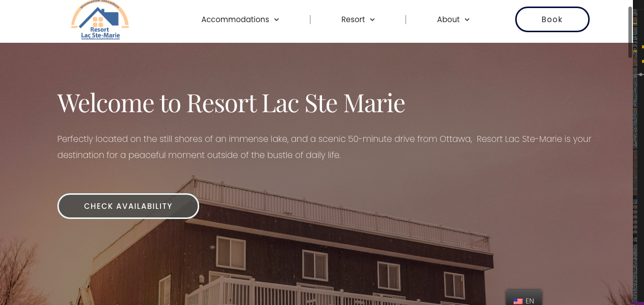Click the separator between Resort and About
644x305 pixels.
tap(406, 20)
